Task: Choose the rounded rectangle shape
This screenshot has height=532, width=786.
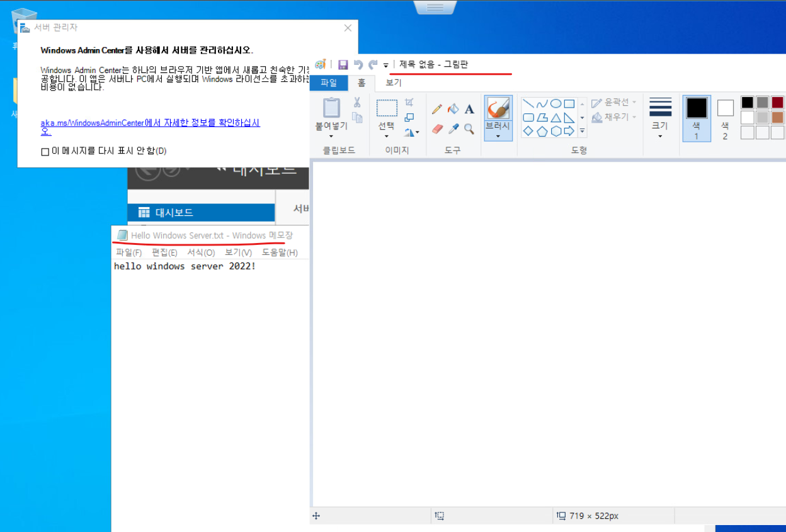Action: pyautogui.click(x=528, y=118)
